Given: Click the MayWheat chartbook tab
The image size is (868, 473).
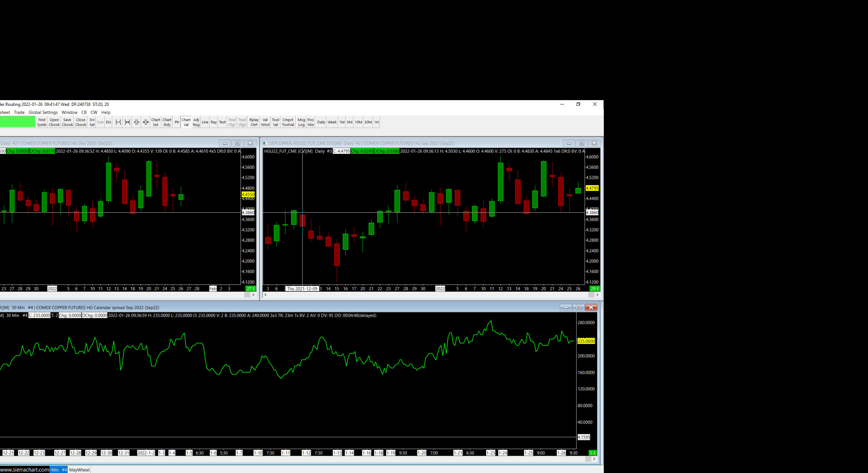Looking at the screenshot, I should coord(79,470).
